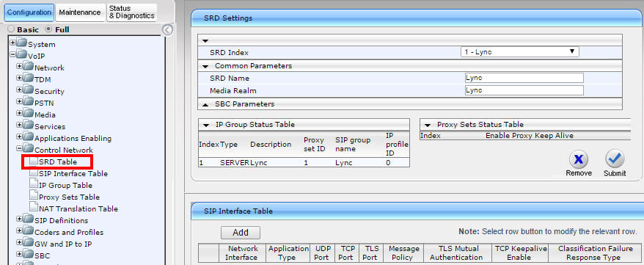Expand the SIP Definitions tree node
The height and width of the screenshot is (265, 644).
click(19, 219)
